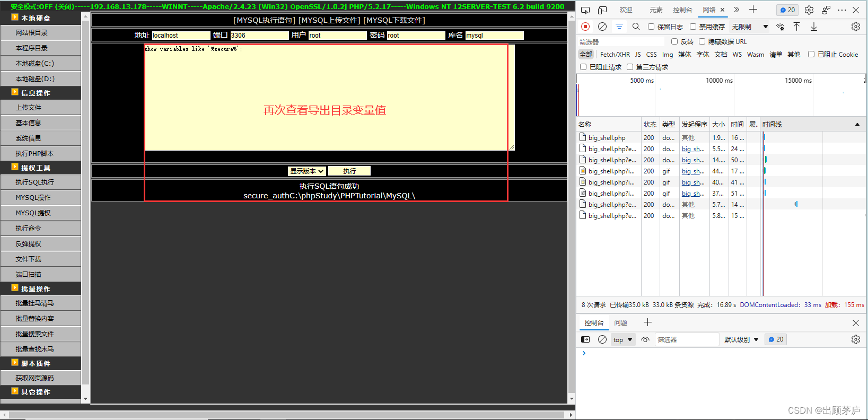
Task: Click the sidebar vertical scrollbar down arrow
Action: pyautogui.click(x=85, y=399)
